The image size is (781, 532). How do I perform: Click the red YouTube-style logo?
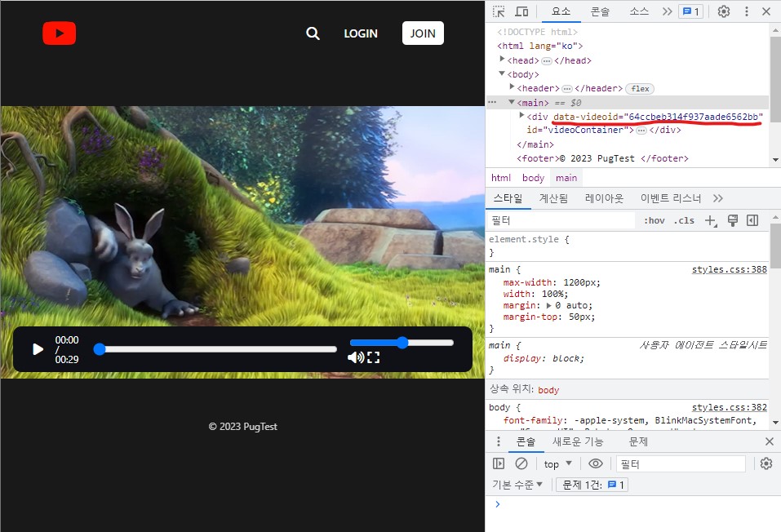60,33
